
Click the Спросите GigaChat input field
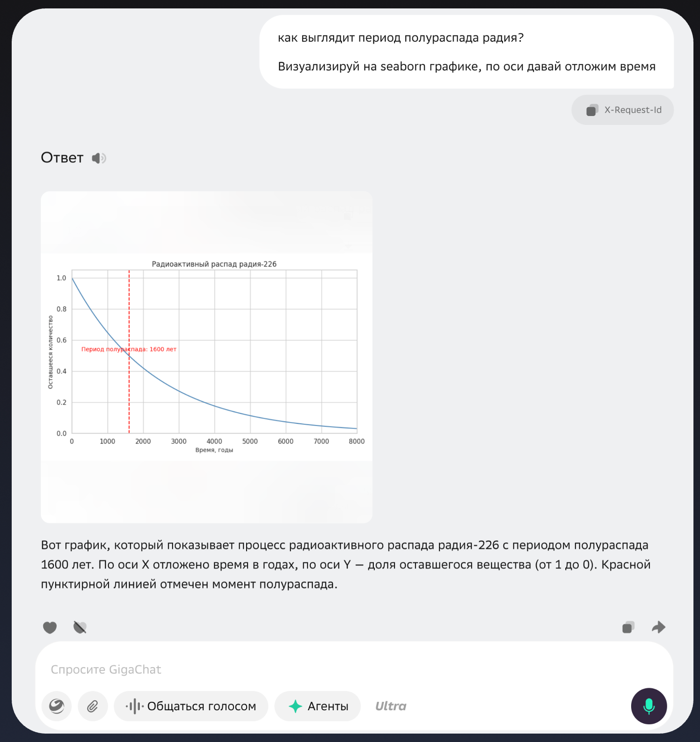pos(187,669)
